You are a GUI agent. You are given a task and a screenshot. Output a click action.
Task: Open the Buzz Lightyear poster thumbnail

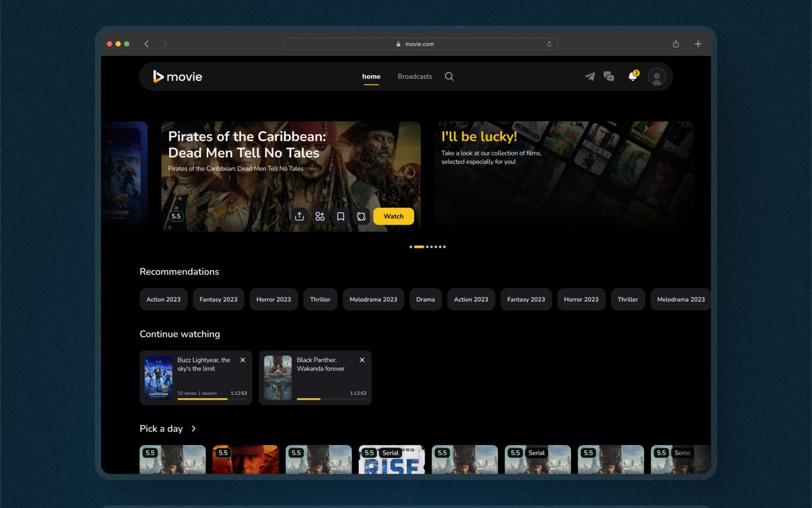159,378
